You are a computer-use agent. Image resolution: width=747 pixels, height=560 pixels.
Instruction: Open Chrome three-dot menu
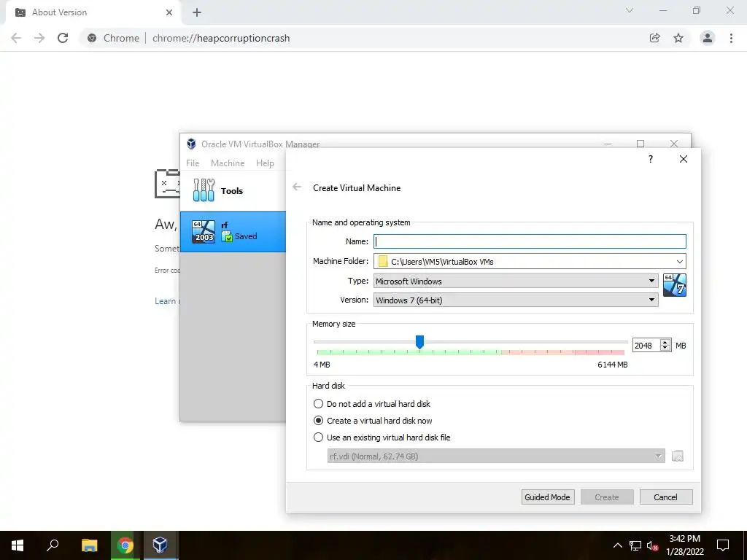click(731, 38)
